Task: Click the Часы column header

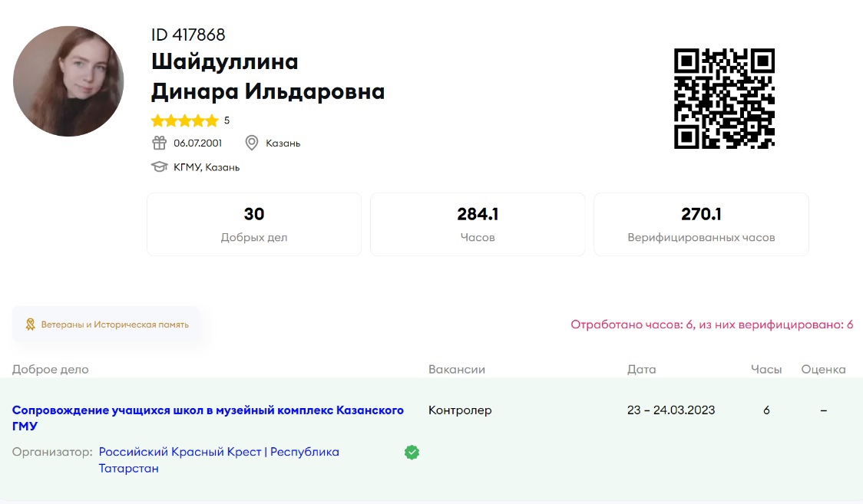Action: click(765, 369)
